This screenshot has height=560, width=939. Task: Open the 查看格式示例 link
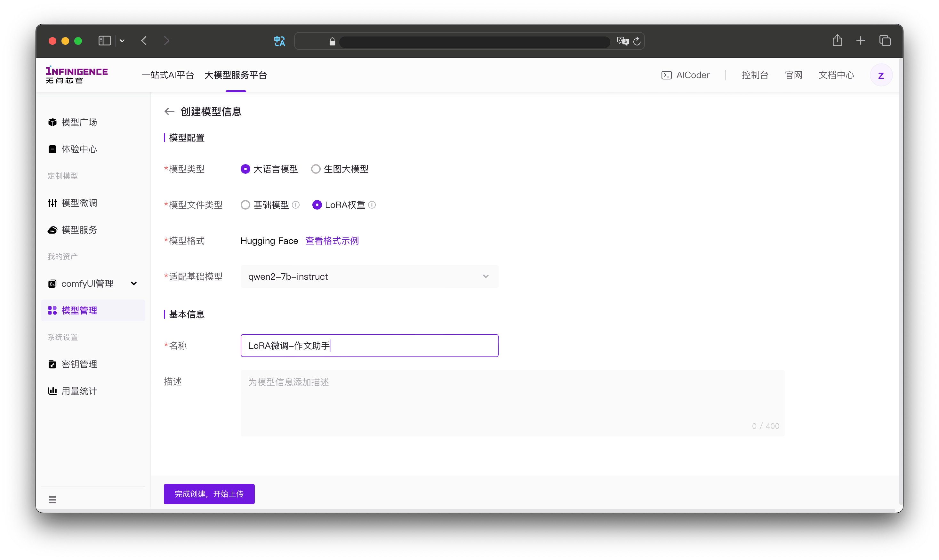click(332, 241)
